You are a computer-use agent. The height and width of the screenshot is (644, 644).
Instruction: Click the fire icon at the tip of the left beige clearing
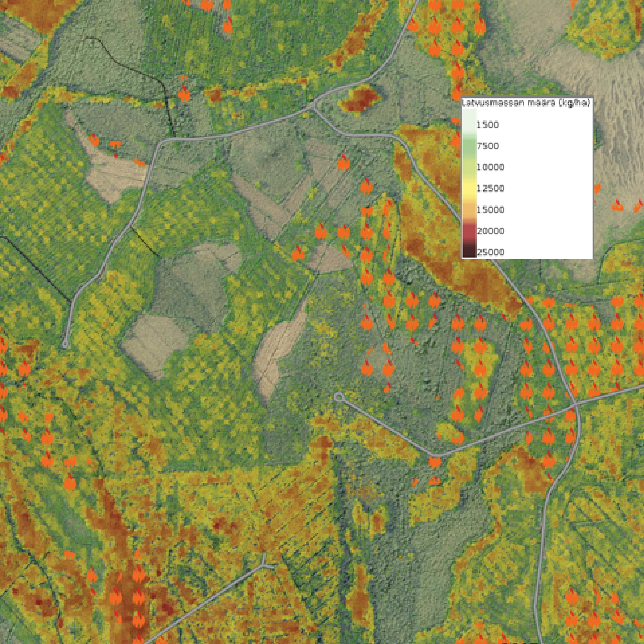(95, 140)
